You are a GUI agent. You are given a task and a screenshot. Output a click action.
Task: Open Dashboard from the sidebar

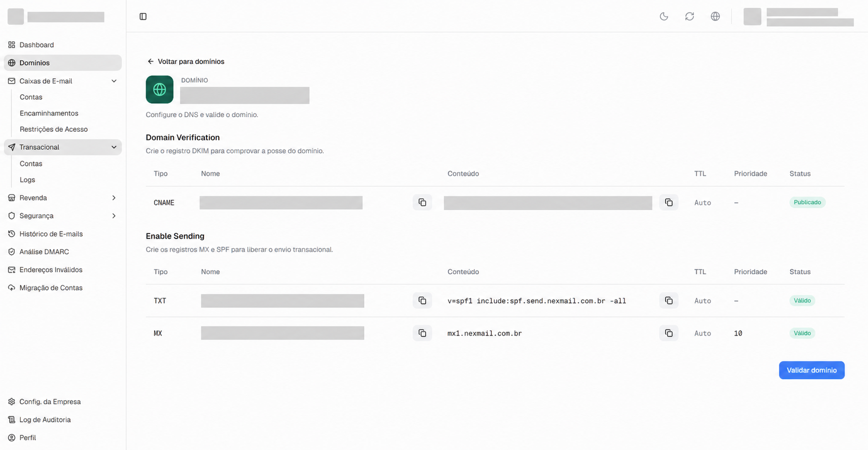pyautogui.click(x=63, y=45)
